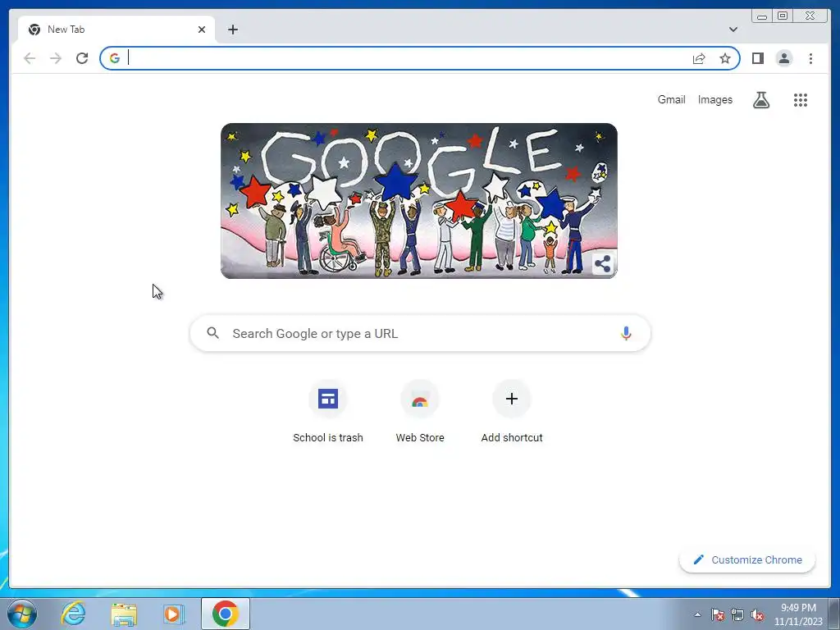Viewport: 840px width, 630px height.
Task: Click the muted volume tray icon
Action: [757, 614]
